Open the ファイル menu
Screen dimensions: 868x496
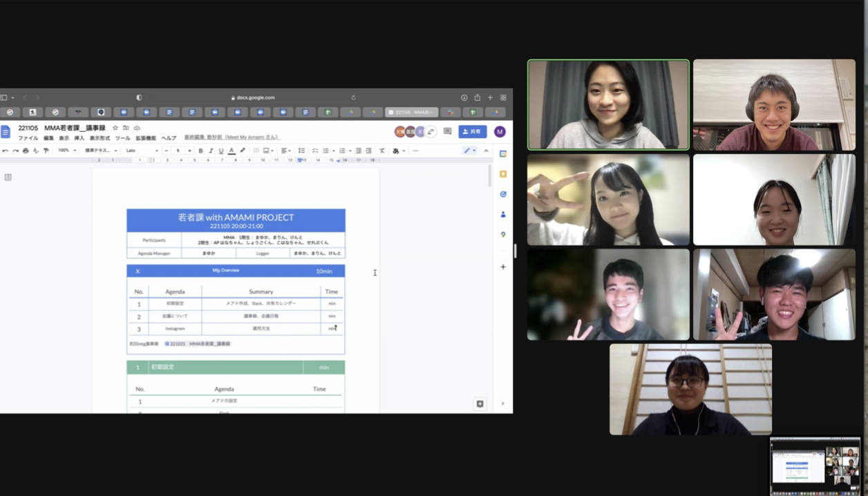[x=28, y=138]
